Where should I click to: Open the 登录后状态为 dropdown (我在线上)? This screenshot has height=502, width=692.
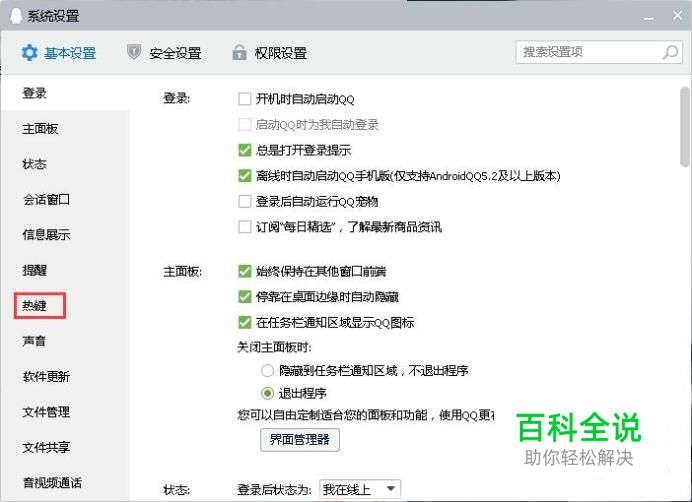(x=360, y=490)
